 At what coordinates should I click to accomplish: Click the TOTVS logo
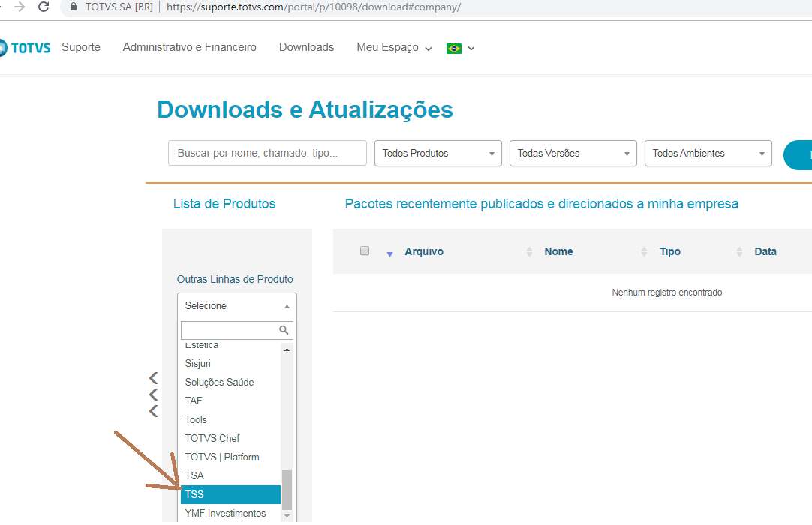[x=25, y=48]
